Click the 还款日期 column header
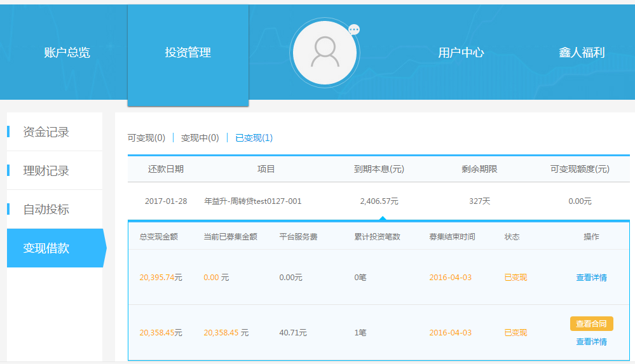This screenshot has height=364, width=635. pyautogui.click(x=166, y=169)
